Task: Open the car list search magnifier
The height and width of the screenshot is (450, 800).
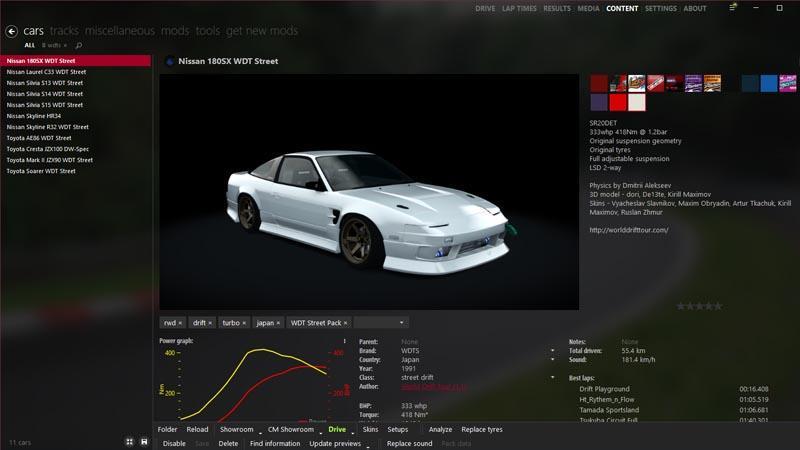Action: pyautogui.click(x=79, y=45)
